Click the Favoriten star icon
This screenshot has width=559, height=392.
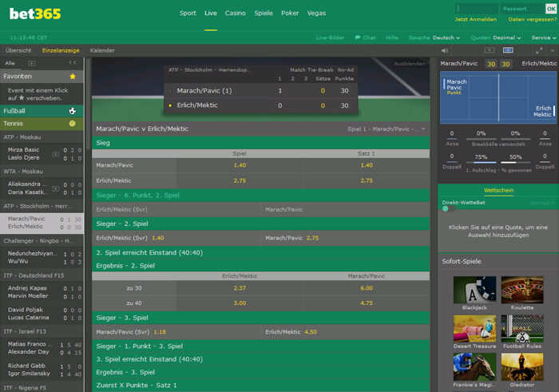pyautogui.click(x=73, y=77)
